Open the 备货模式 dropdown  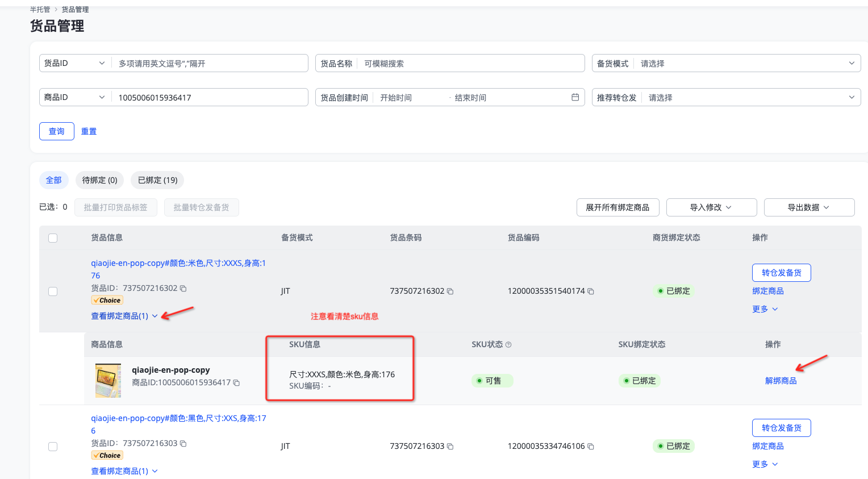(726, 64)
